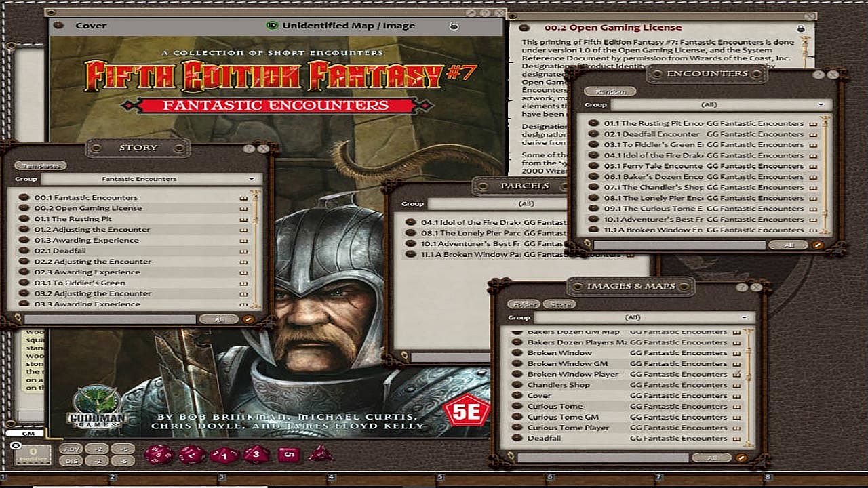Click the Encounters window search field
Viewport: 868px width, 488px height.
679,245
